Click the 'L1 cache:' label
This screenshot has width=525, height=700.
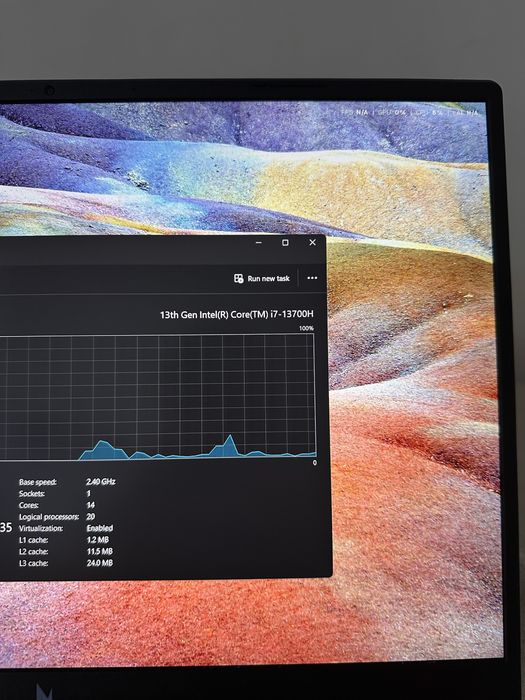(33, 540)
